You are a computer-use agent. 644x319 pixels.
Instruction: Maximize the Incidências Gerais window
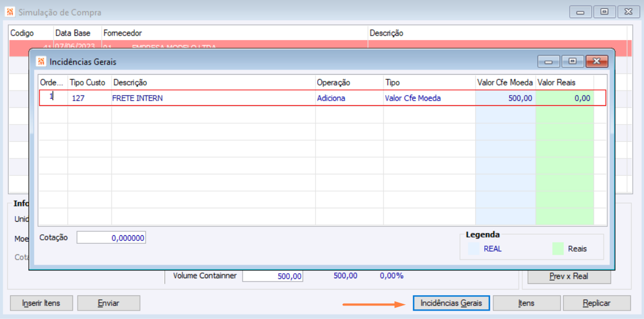pyautogui.click(x=573, y=62)
